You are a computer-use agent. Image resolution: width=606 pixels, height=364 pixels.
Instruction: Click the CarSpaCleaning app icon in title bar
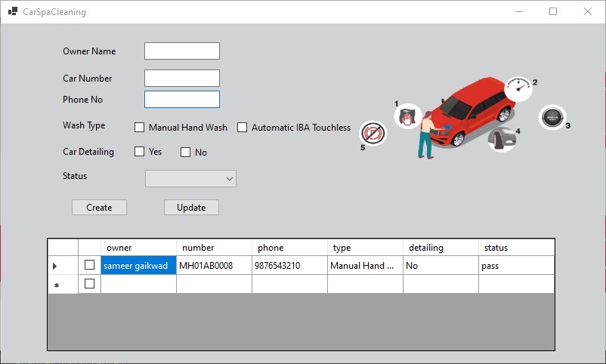tap(13, 12)
